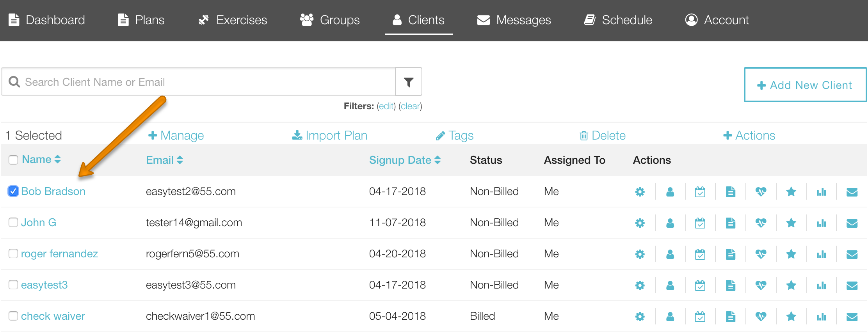View bar chart for roger fernandez
This screenshot has height=333, width=868.
[x=822, y=254]
